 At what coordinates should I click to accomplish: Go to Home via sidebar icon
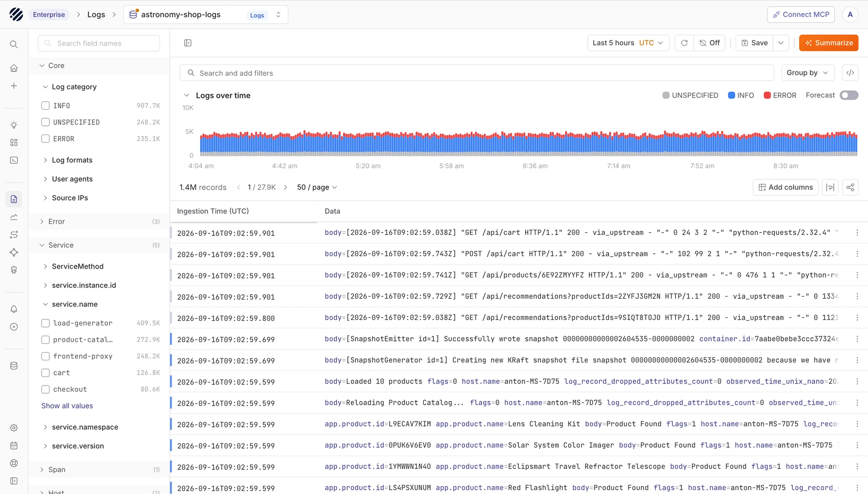click(14, 68)
